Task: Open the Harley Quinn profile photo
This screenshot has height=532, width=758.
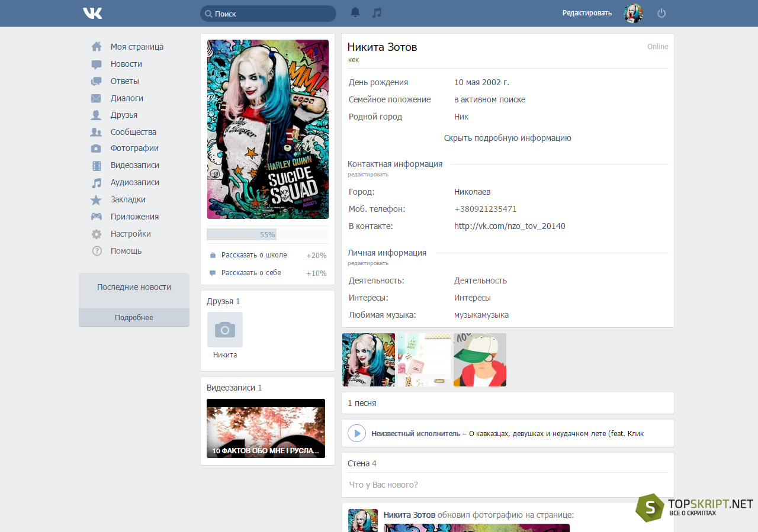Action: [x=268, y=129]
